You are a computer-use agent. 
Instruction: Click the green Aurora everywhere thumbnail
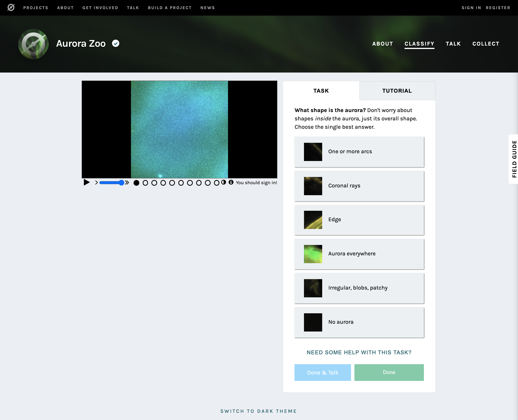pos(313,254)
